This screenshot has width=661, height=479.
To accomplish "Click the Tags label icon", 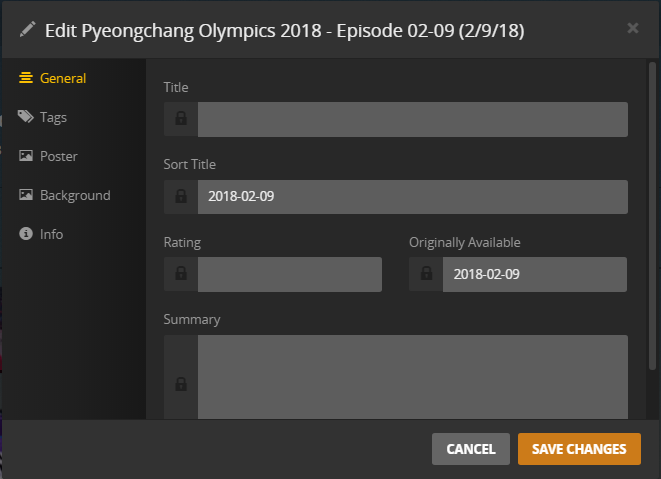I will (x=26, y=117).
